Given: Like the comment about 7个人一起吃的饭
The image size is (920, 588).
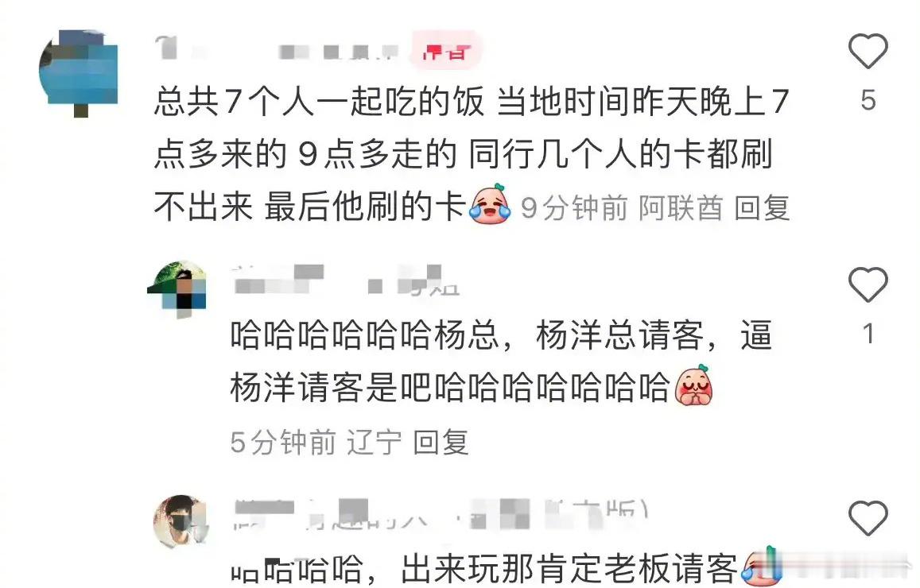Looking at the screenshot, I should coord(868,51).
